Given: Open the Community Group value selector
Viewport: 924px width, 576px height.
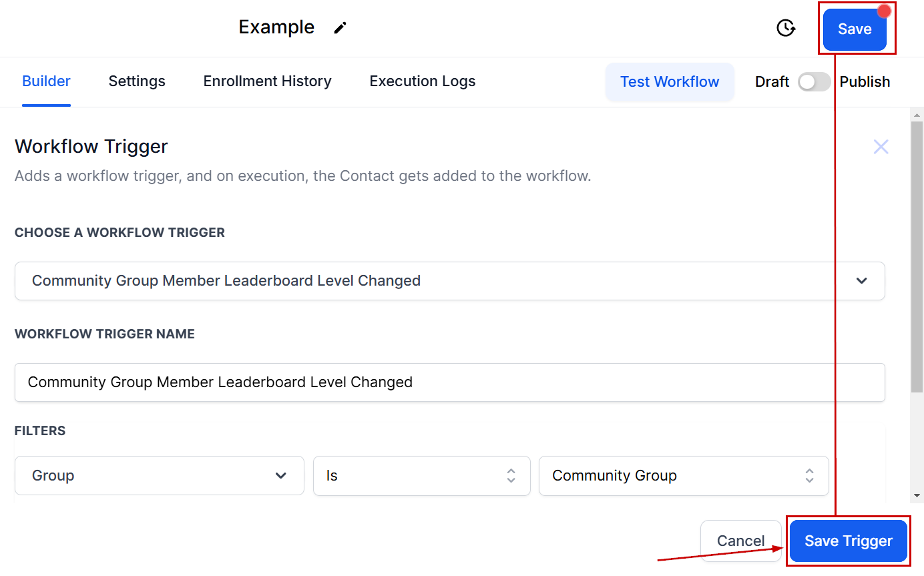Looking at the screenshot, I should point(683,476).
